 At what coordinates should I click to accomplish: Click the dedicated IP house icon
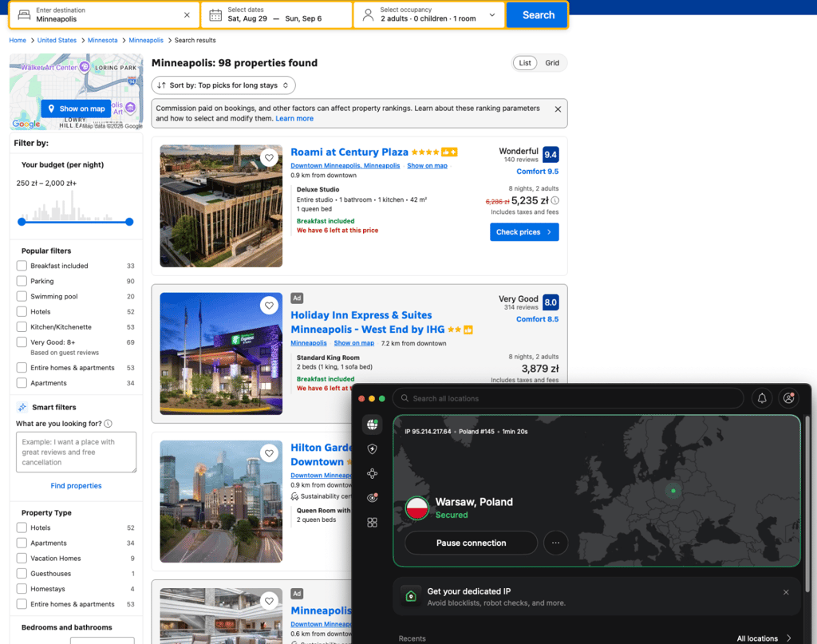(x=411, y=596)
